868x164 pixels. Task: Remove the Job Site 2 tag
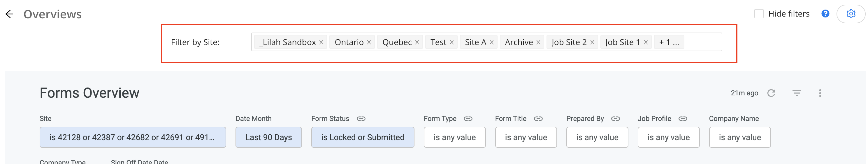[592, 42]
